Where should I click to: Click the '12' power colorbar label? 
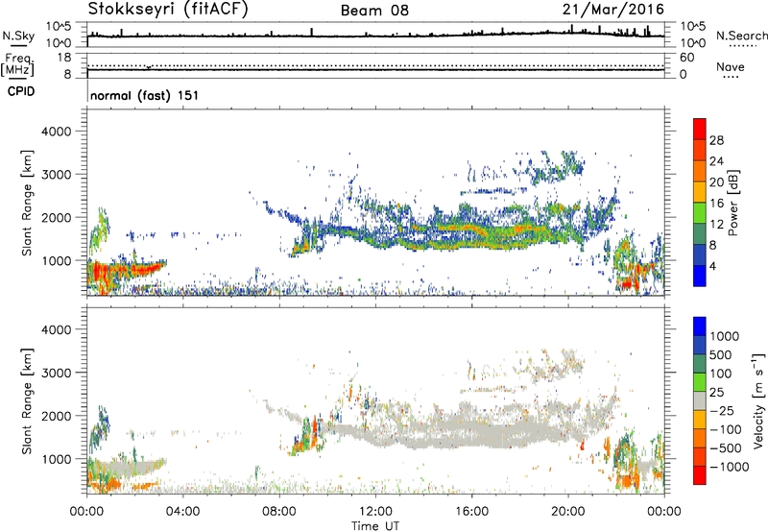[x=716, y=225]
